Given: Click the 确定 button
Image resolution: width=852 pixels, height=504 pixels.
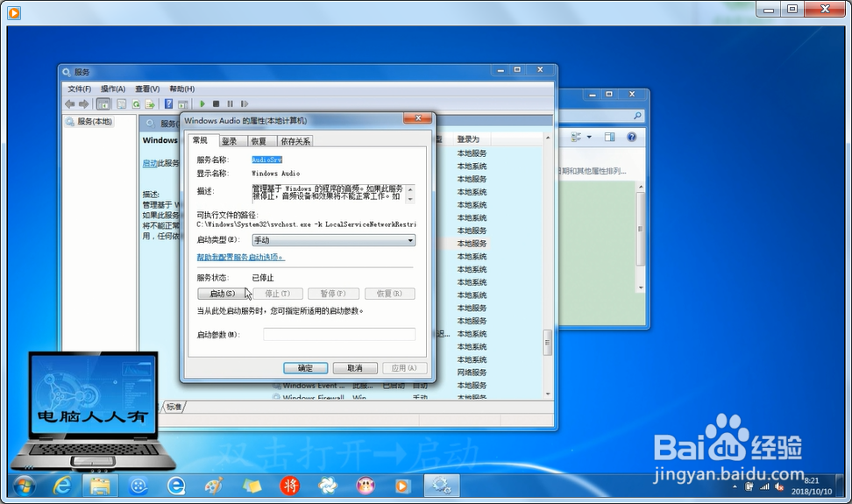Looking at the screenshot, I should (x=305, y=368).
